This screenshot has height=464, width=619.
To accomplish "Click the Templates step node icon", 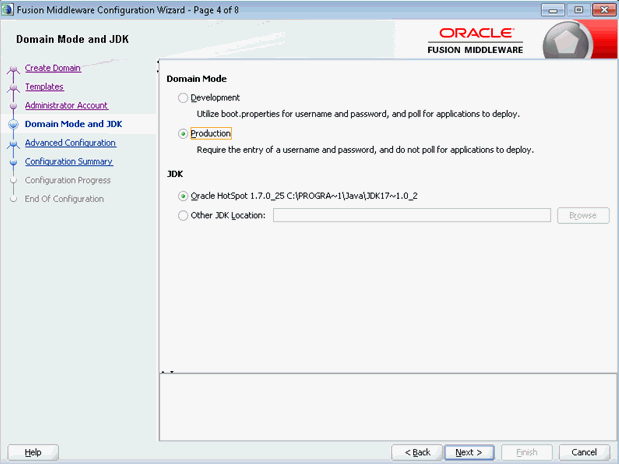I will tap(13, 88).
